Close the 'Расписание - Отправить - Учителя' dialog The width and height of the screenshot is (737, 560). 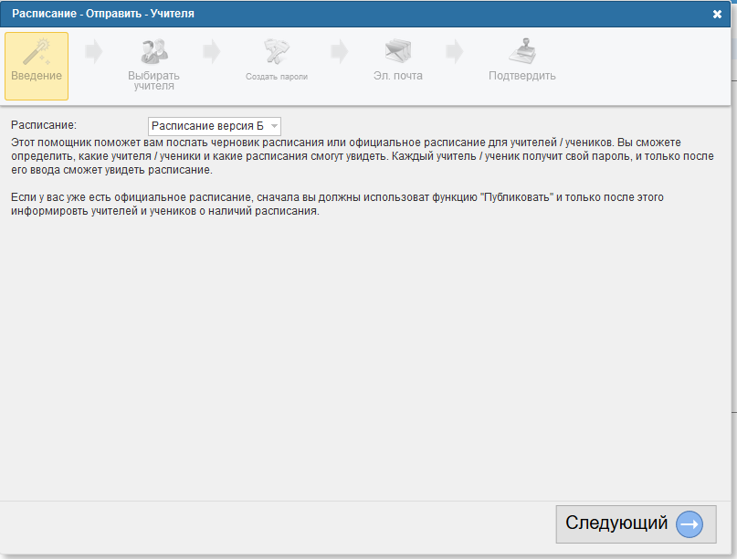click(717, 15)
